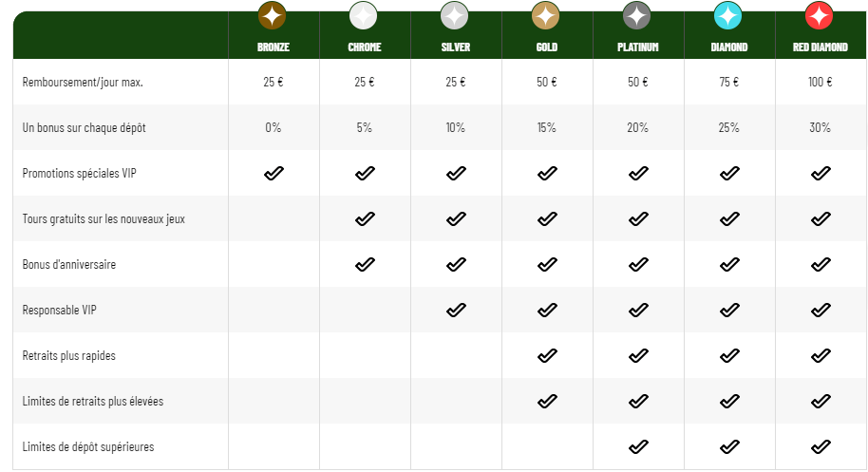Click Platinum checkmark for Limites de dépôt supérieures
The width and height of the screenshot is (868, 472).
point(638,446)
